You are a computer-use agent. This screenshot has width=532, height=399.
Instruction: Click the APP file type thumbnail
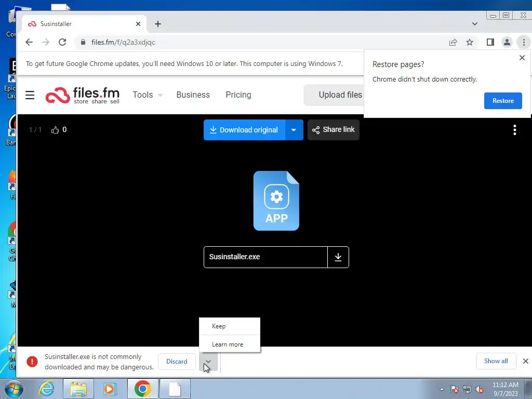(276, 201)
